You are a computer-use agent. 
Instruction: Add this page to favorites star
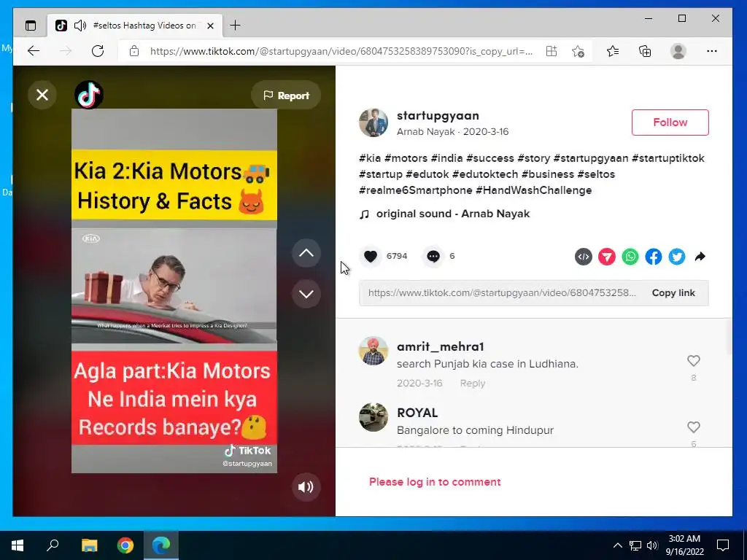(x=578, y=51)
